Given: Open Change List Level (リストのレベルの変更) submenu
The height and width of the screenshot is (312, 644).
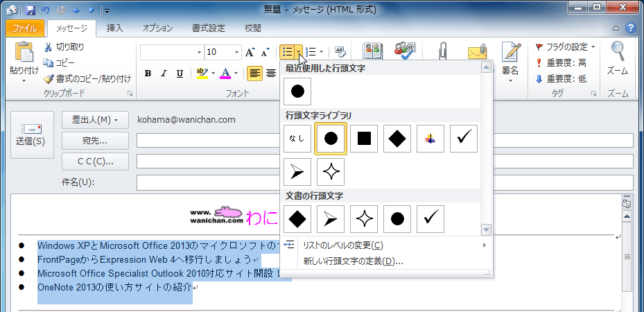Looking at the screenshot, I should point(386,245).
